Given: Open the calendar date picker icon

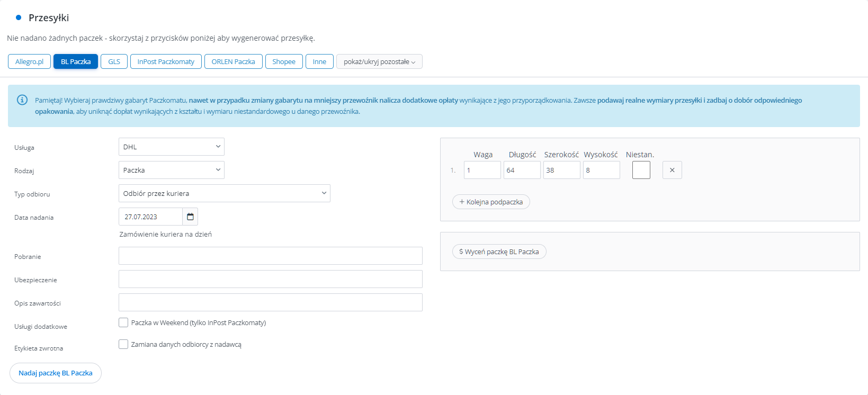Looking at the screenshot, I should [x=190, y=217].
